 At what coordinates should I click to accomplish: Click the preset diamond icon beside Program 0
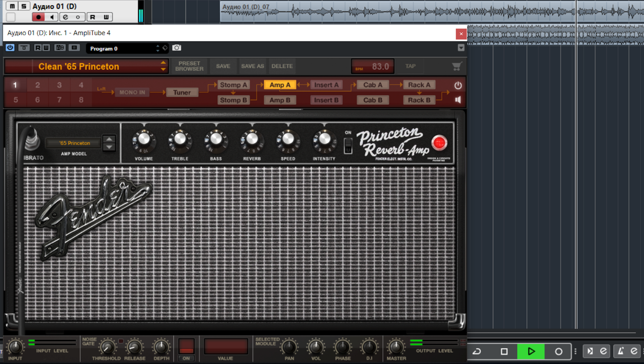165,48
